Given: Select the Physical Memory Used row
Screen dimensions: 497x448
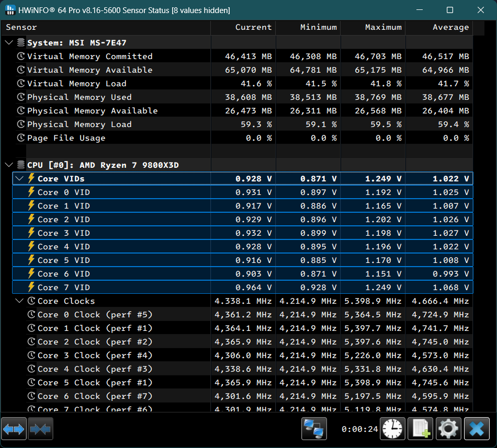Looking at the screenshot, I should [x=244, y=97].
